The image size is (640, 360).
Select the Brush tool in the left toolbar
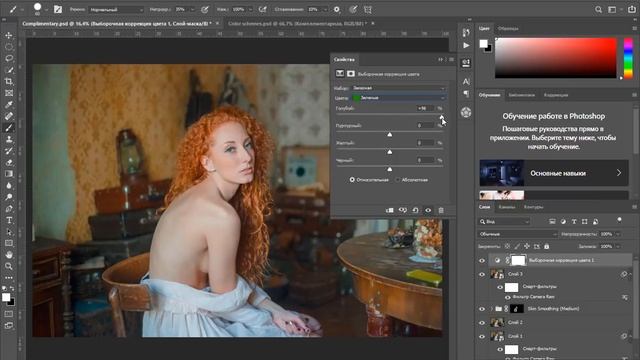click(9, 128)
